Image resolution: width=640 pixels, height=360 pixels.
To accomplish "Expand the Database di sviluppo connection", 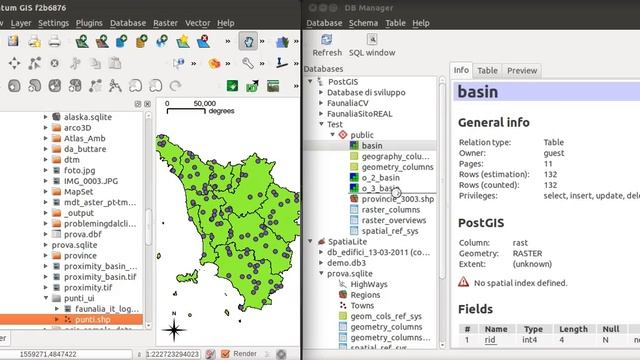I will pos(321,92).
